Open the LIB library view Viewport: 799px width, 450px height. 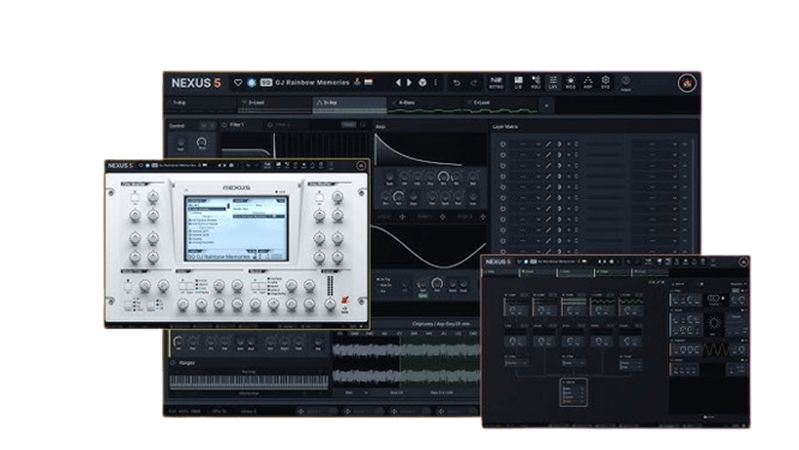tap(518, 83)
